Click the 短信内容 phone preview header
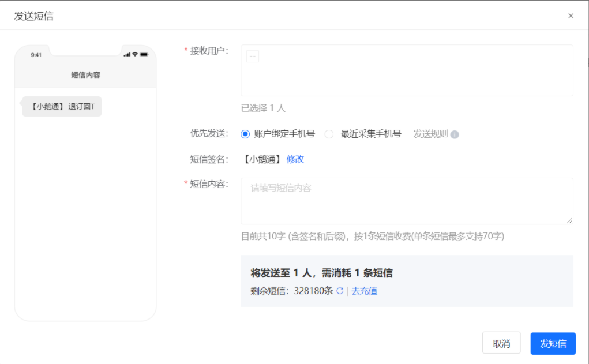Image resolution: width=589 pixels, height=364 pixels. [85, 75]
